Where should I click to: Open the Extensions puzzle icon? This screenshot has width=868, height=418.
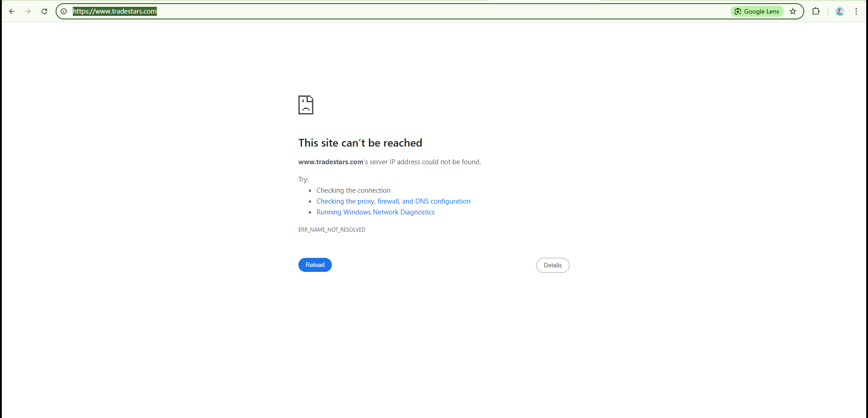816,11
